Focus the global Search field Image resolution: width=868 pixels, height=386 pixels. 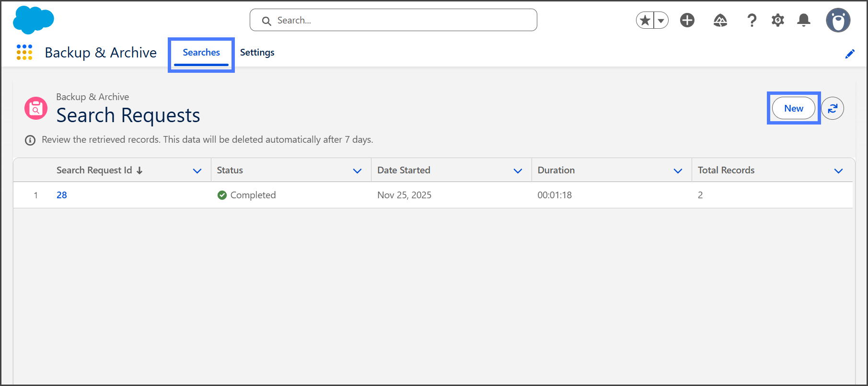click(x=393, y=20)
